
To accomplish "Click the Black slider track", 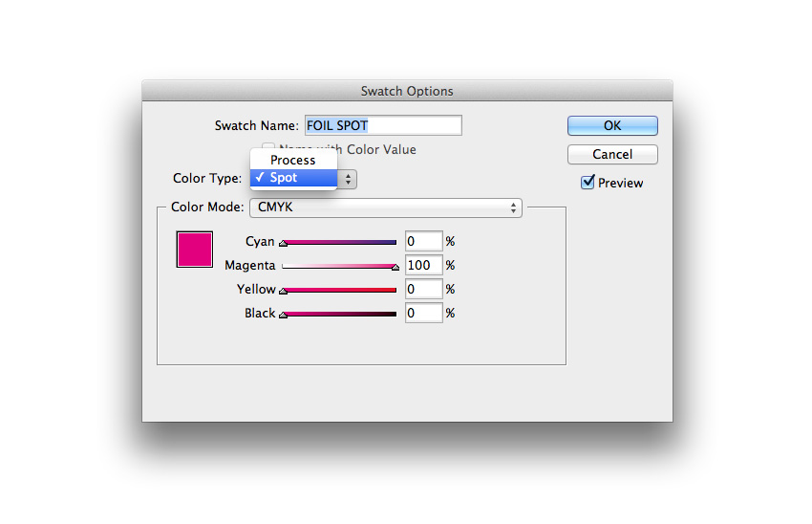I will click(339, 314).
